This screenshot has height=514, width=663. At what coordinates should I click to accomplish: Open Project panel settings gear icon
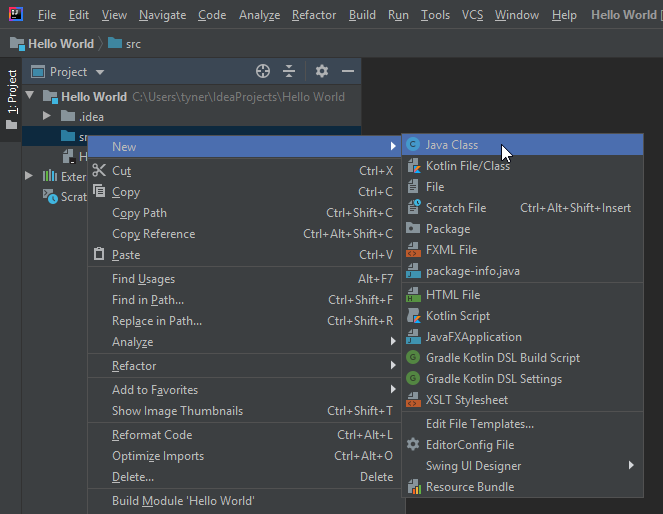point(321,71)
